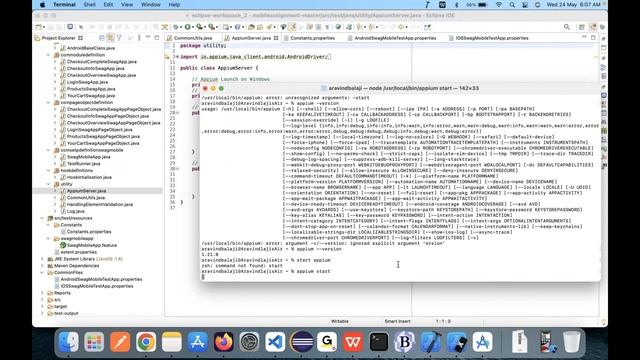Collapse the src/test/resources folder
Image resolution: width=640 pixels, height=360 pixels.
click(x=42, y=218)
